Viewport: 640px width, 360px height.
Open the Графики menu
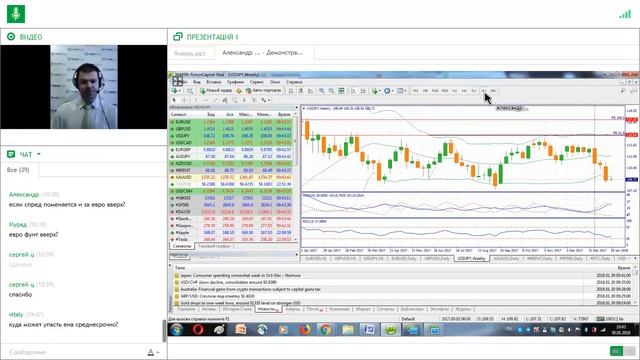tap(235, 82)
